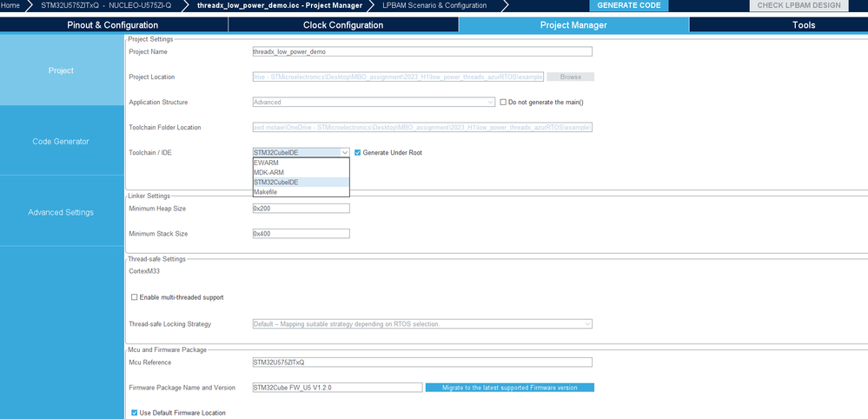Switch to the Pinout & Configuration tab
868x419 pixels.
(x=113, y=25)
